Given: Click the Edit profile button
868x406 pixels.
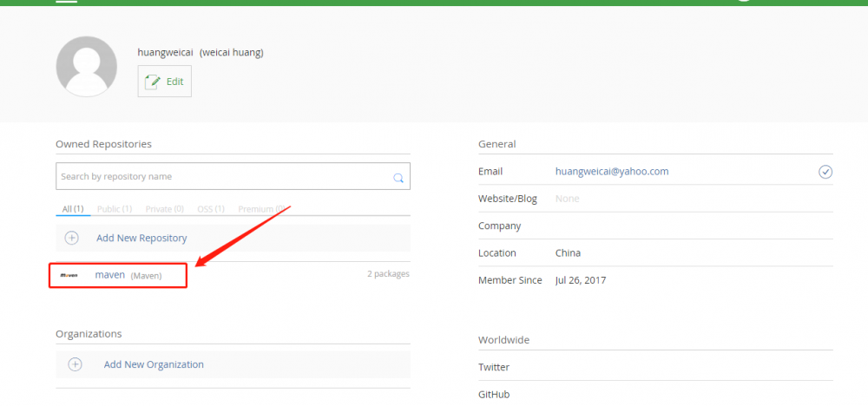Looking at the screenshot, I should (x=165, y=81).
